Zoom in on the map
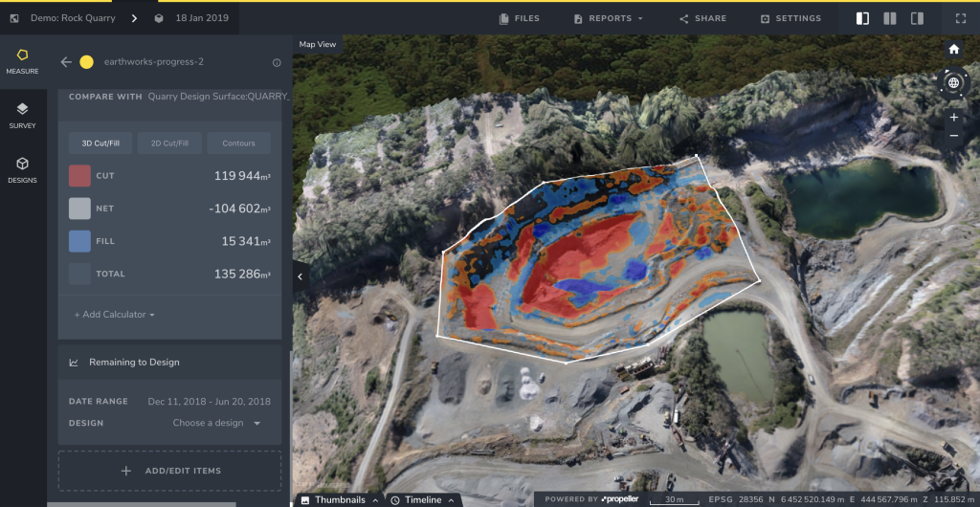This screenshot has width=980, height=507. tap(953, 117)
